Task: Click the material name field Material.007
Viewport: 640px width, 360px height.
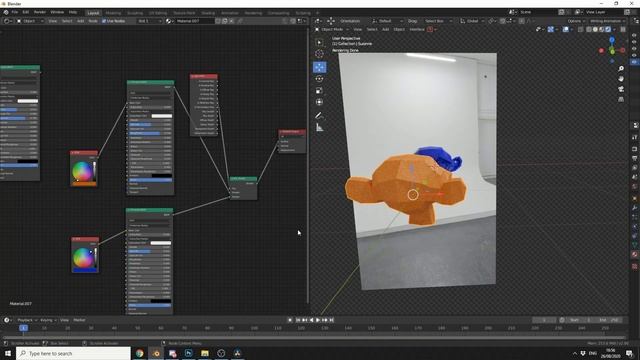Action: click(194, 21)
